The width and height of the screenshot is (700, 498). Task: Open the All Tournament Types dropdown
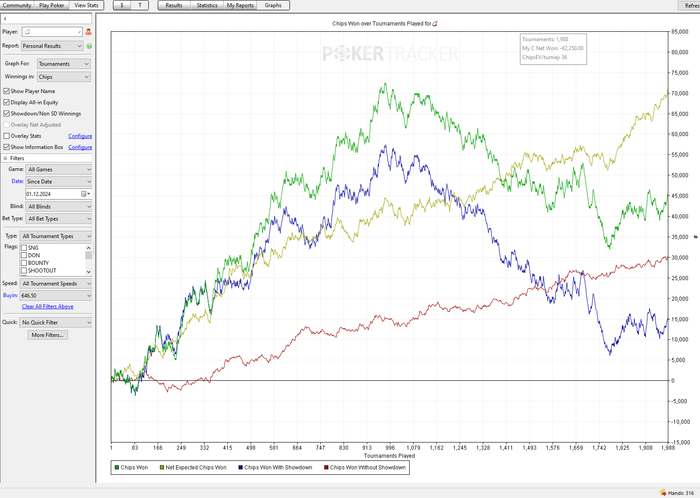click(56, 236)
